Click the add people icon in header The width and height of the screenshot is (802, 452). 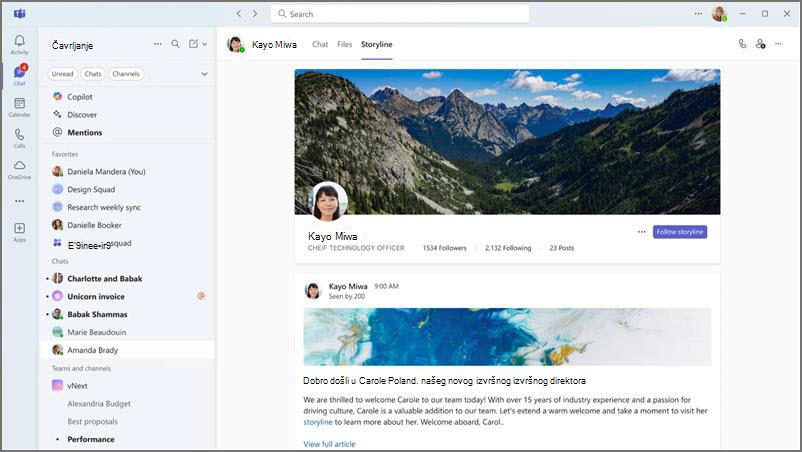761,44
